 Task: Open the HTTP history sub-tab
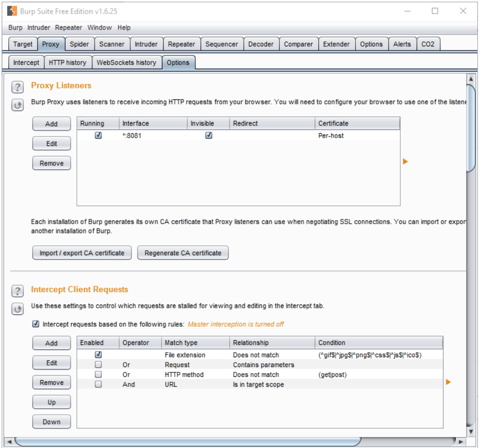68,62
